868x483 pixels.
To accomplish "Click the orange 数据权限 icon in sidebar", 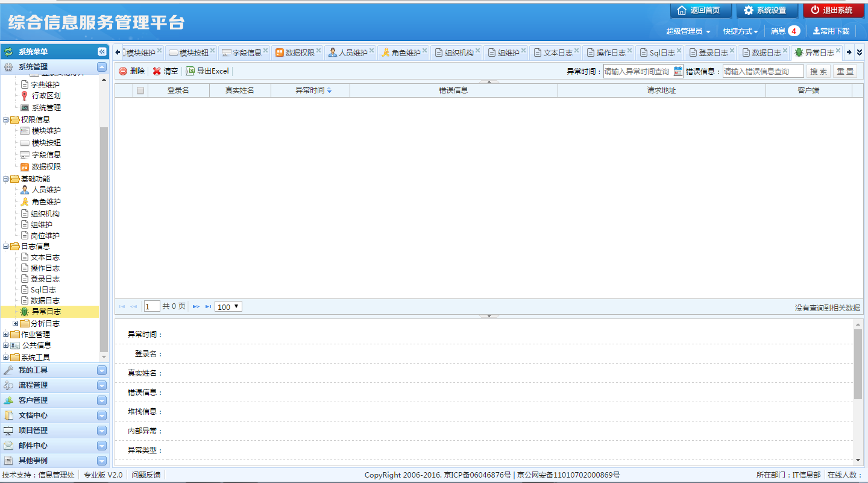I will point(25,167).
